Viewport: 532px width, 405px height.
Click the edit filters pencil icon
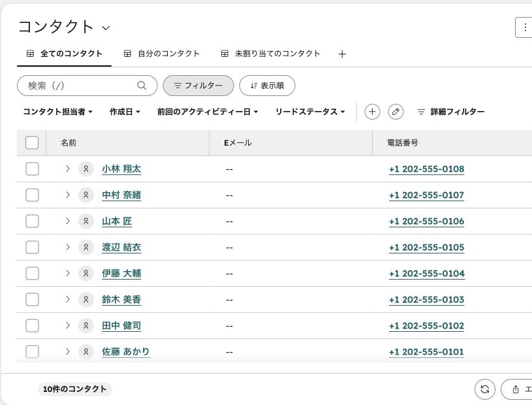[x=396, y=112]
